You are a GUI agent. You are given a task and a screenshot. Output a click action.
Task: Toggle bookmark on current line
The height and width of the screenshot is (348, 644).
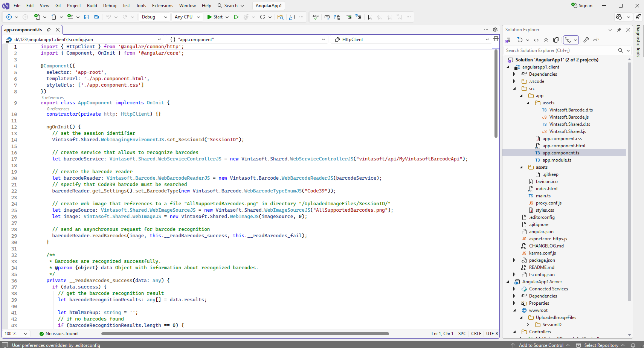click(370, 17)
